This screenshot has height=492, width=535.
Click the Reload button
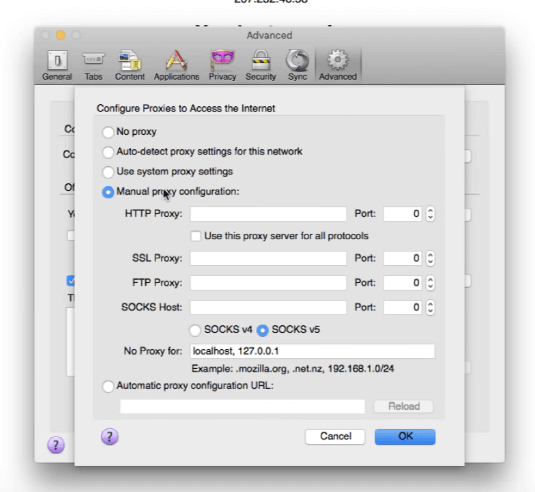pyautogui.click(x=404, y=406)
